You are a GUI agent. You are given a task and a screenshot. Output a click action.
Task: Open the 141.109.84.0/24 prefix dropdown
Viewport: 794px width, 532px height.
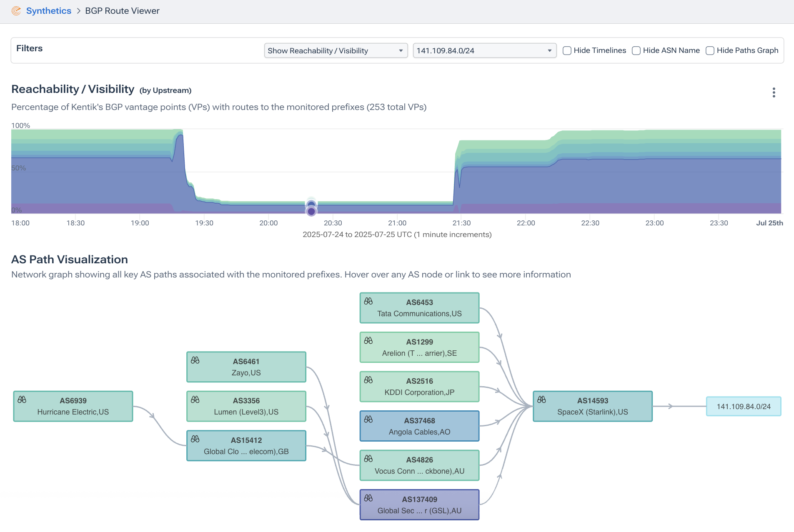pos(484,50)
